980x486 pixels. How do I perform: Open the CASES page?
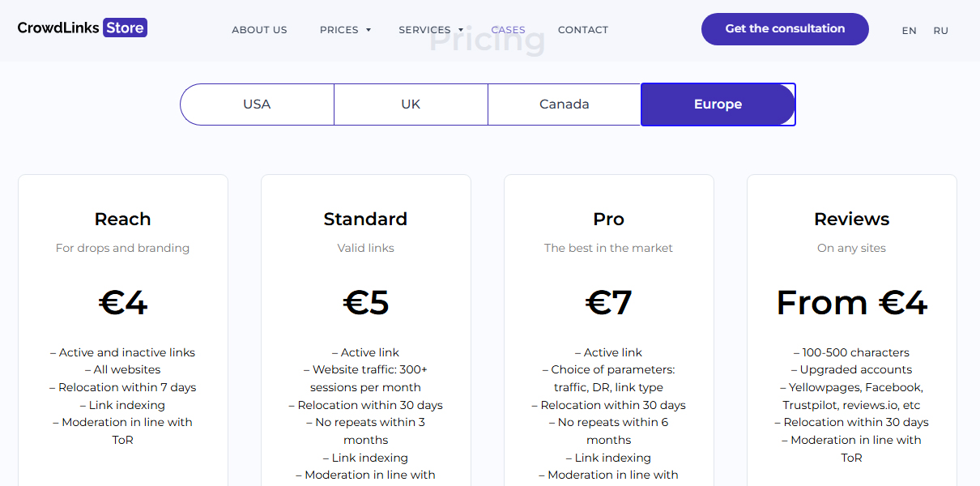(x=508, y=29)
